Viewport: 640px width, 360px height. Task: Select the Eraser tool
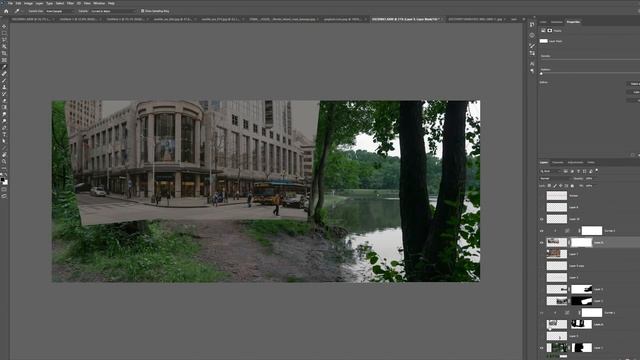click(4, 100)
